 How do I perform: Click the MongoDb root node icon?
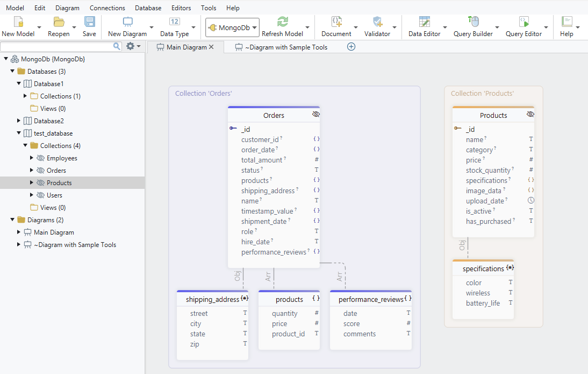coord(15,59)
